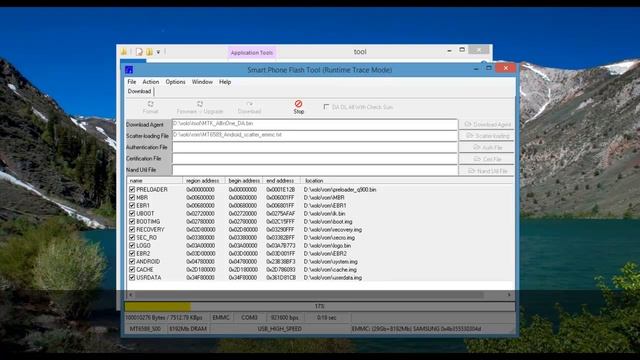This screenshot has width=640, height=360.
Task: Toggle DA DL All With Check Sum
Action: [x=326, y=107]
